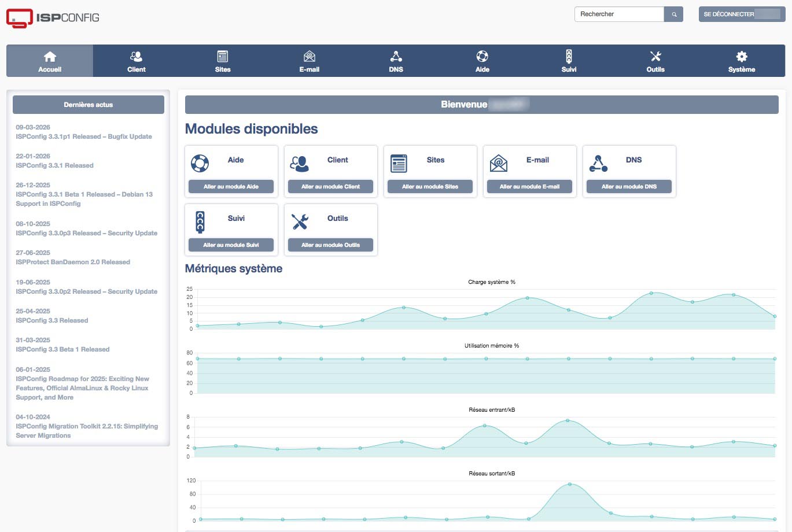This screenshot has height=532, width=792.
Task: Open Système gear navigation item
Action: pyautogui.click(x=742, y=61)
